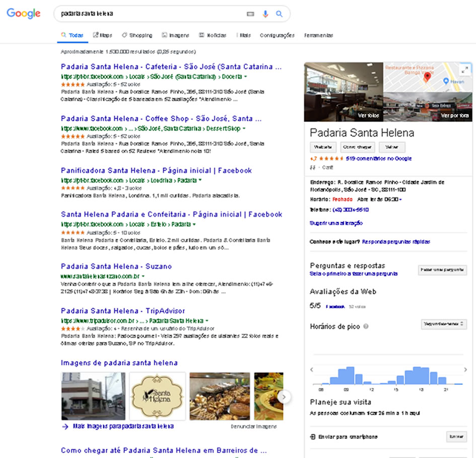Open dropdown arrow after santahelenasuzano.com.br URL
This screenshot has height=458, width=476.
pos(143,277)
